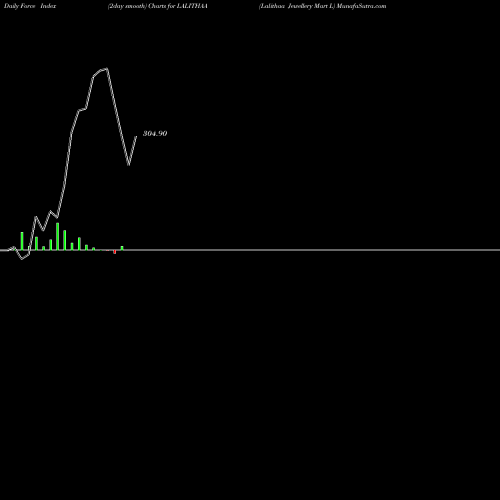Image resolution: width=500 pixels, height=500 pixels.
Task: Click the 'Daily Force Index' title text
Action: (30, 6)
